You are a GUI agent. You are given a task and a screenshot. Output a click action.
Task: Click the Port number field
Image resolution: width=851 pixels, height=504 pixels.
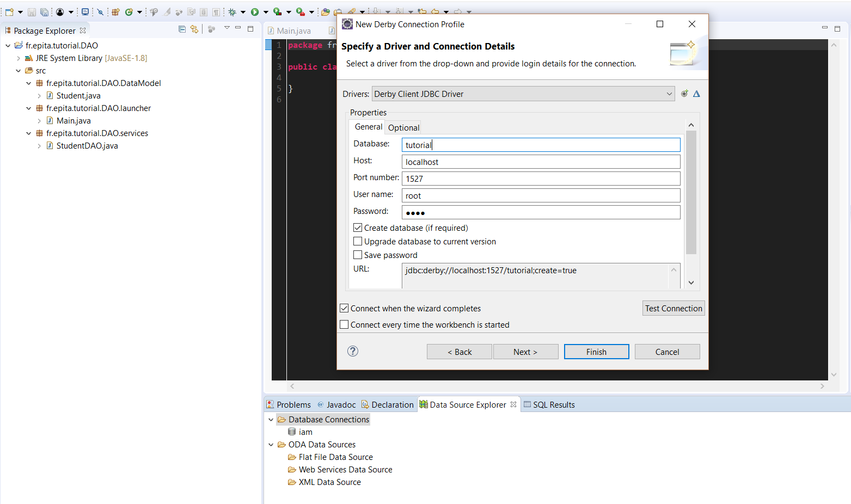pyautogui.click(x=541, y=179)
